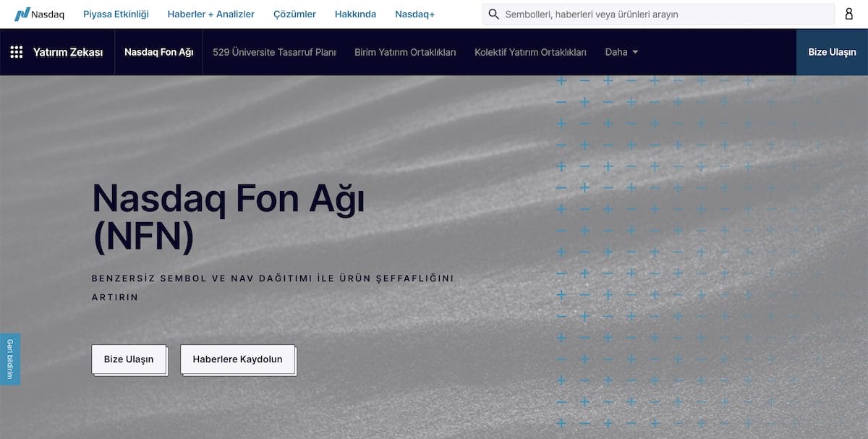Select the Nasdaq Fon Ağı navigation tab
This screenshot has width=868, height=439.
pyautogui.click(x=158, y=51)
